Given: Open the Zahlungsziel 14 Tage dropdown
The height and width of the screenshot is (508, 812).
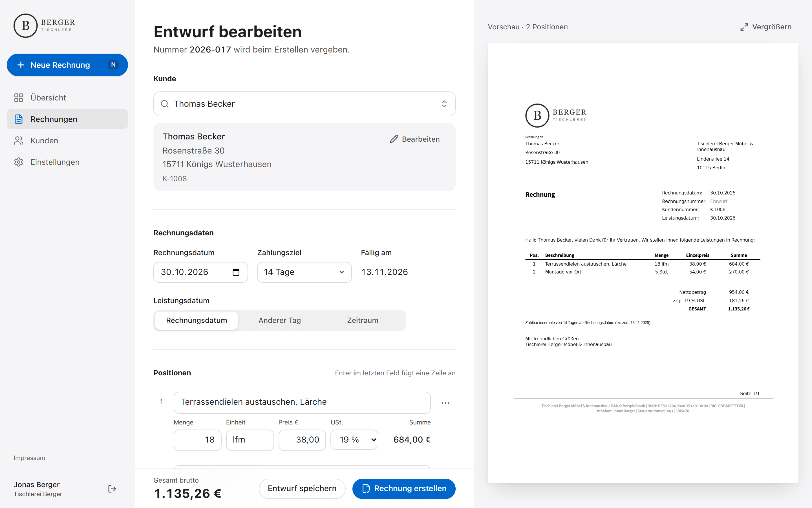Looking at the screenshot, I should [304, 272].
